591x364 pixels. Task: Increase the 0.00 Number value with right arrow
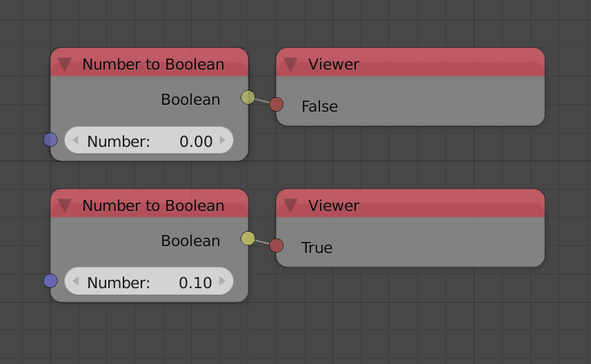coord(222,140)
